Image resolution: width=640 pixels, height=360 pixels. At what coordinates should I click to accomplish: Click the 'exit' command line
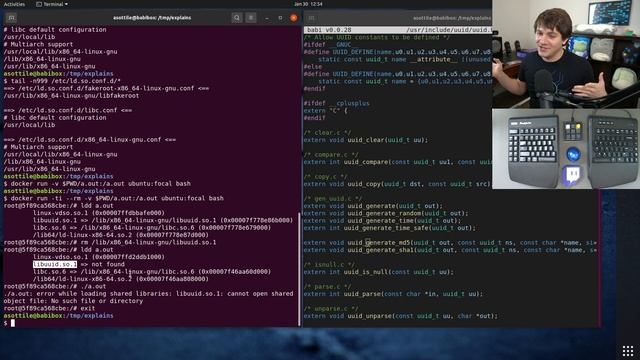[88, 309]
